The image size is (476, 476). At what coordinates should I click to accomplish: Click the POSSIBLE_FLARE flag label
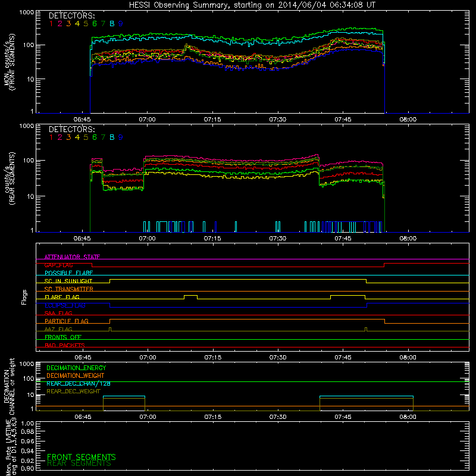[68, 273]
